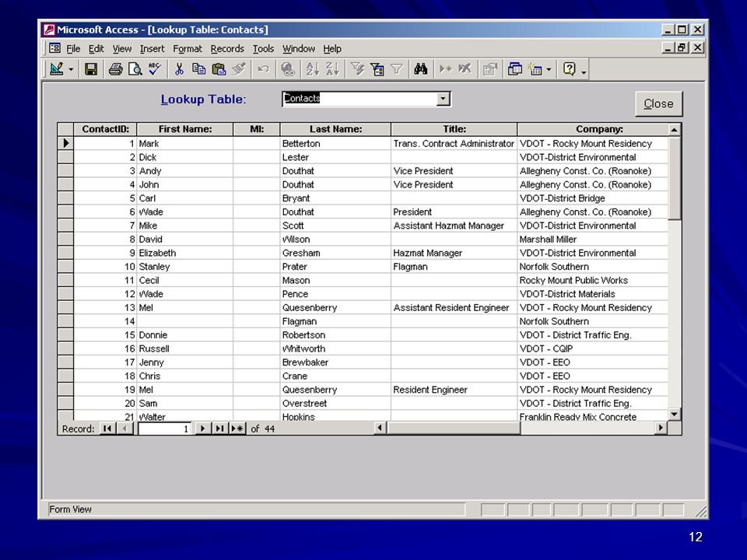Click the Database Window icon
The image size is (747, 560).
(x=514, y=69)
